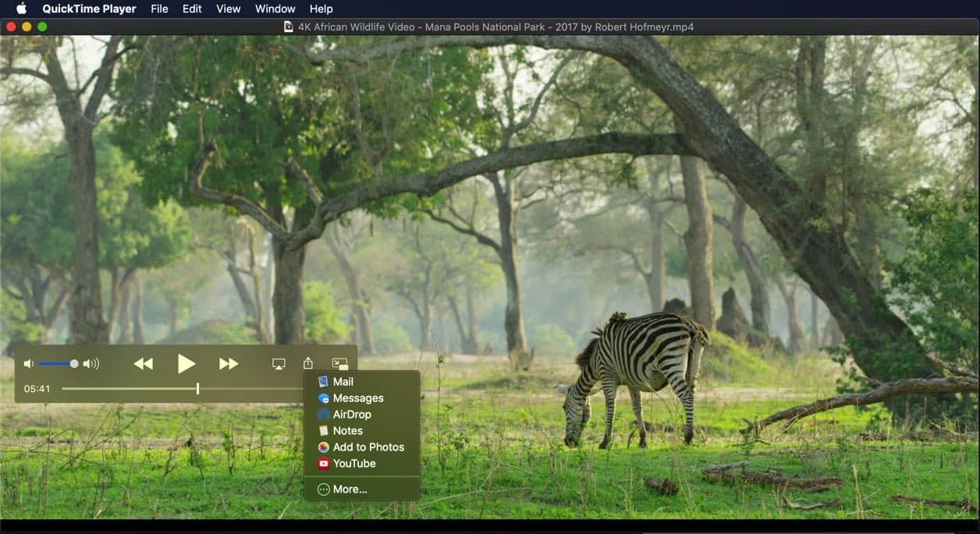Open the View menu in menu bar
The width and height of the screenshot is (980, 534).
pyautogui.click(x=228, y=9)
